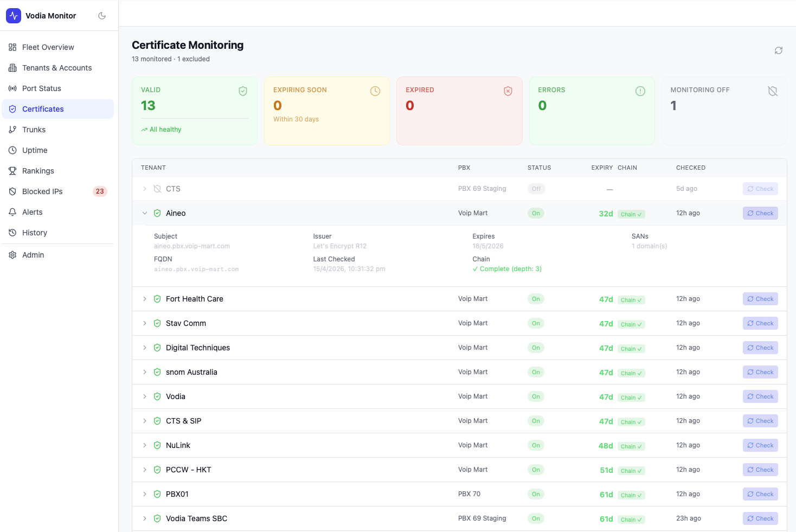
Task: Click the green shield icon beside NuLink
Action: [x=157, y=445]
